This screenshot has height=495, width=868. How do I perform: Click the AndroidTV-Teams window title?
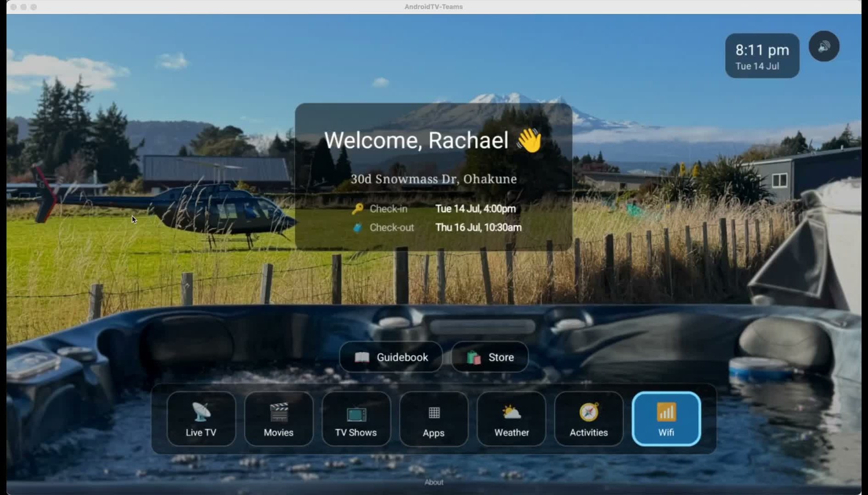(434, 7)
